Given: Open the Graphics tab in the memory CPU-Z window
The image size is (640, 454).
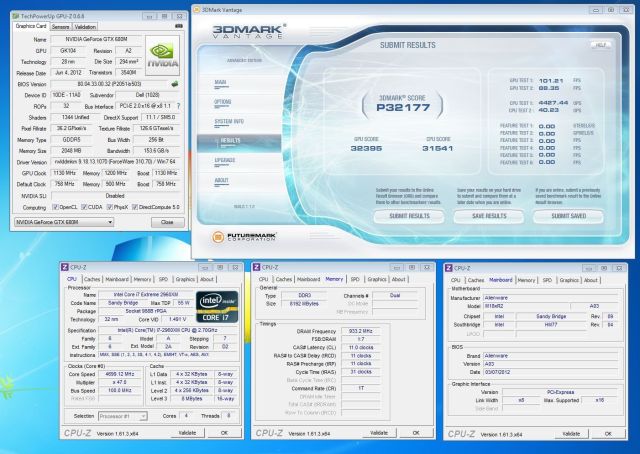Looking at the screenshot, I should click(377, 279).
